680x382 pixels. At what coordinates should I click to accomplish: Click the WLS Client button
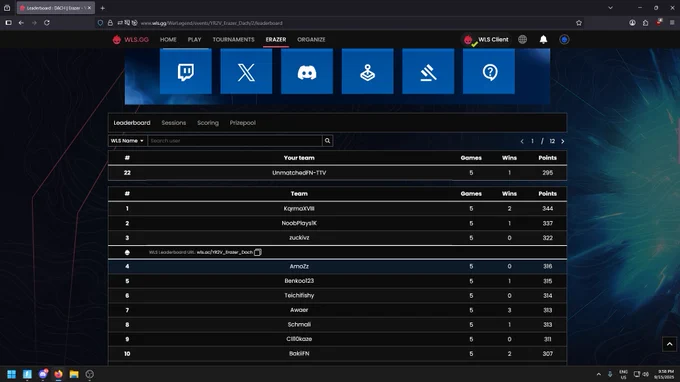tap(486, 39)
